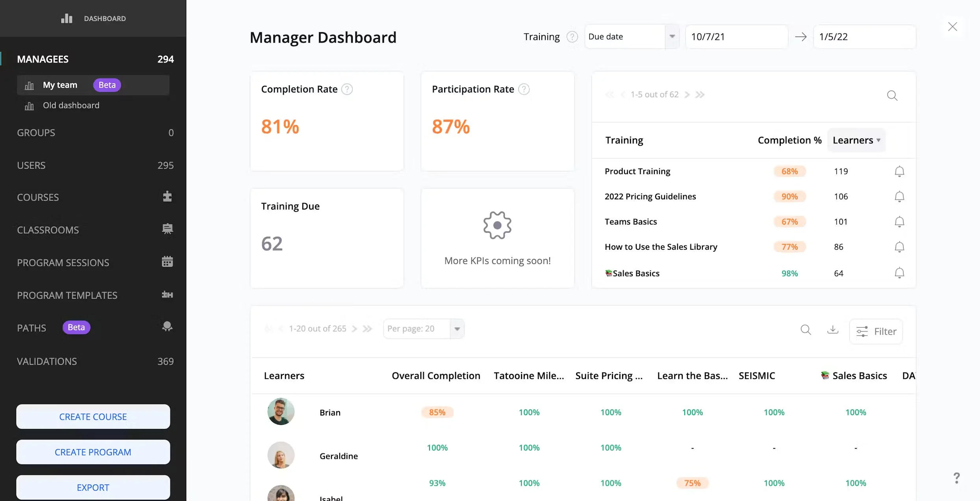The height and width of the screenshot is (501, 980).
Task: Download the learners table
Action: 832,330
